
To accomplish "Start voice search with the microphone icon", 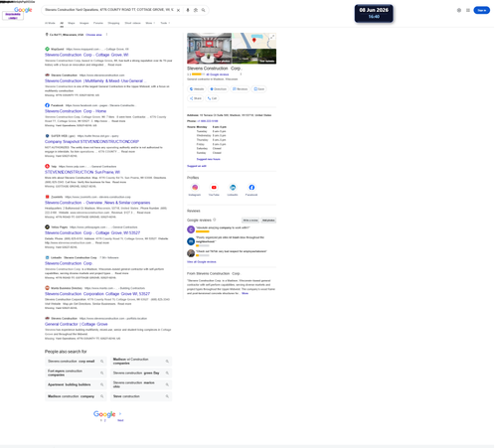I will tap(188, 10).
